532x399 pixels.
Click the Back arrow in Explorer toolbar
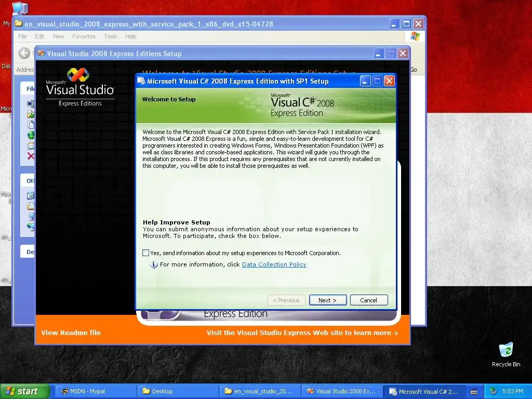24,54
